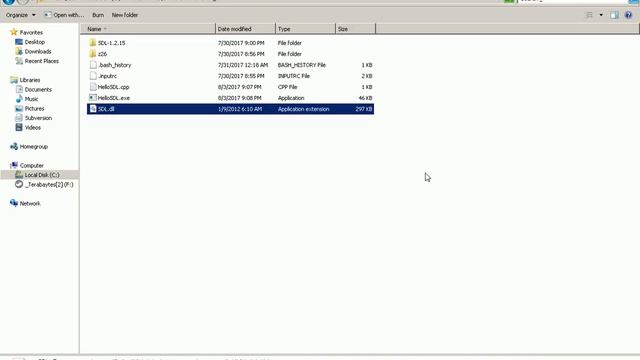Click the HelloSDL.cpp file icon
Viewport: 640px width, 360px height.
(93, 87)
